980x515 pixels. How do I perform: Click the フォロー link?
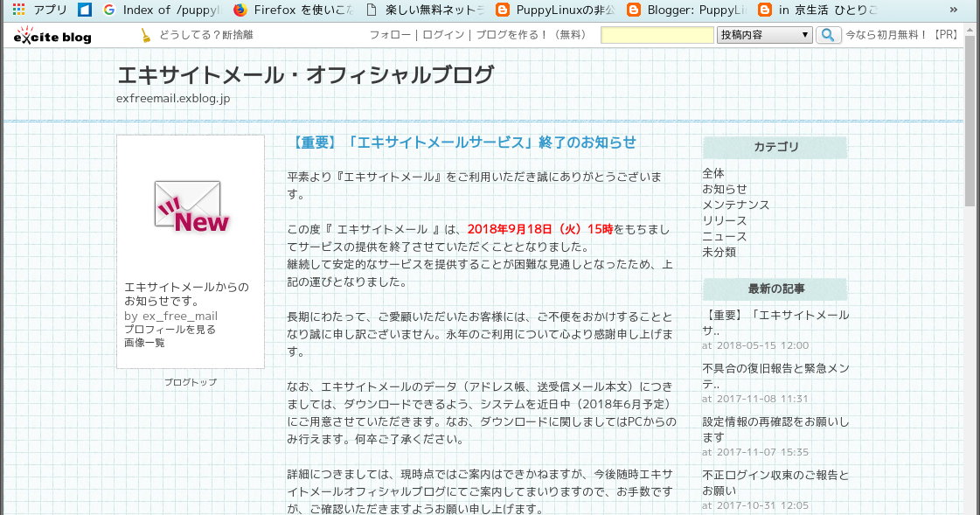pos(390,35)
